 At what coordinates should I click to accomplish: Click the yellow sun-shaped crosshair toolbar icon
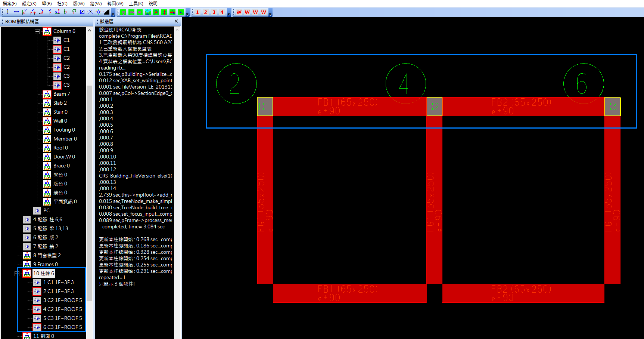click(99, 12)
